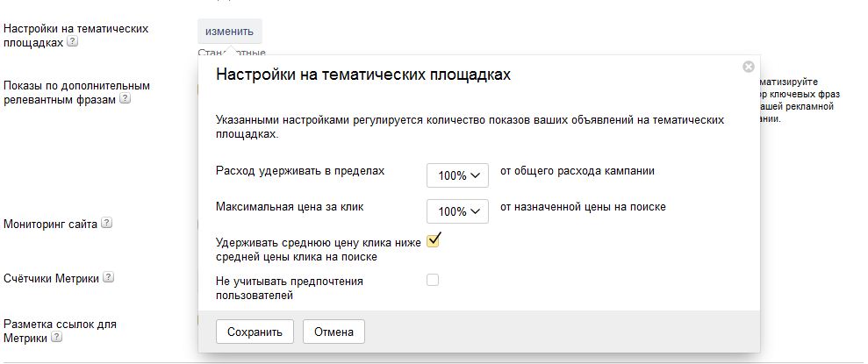Viewport: 868px width, 364px height.
Task: Click the help icon next to 'Мониторинг сайта'
Action: (107, 223)
